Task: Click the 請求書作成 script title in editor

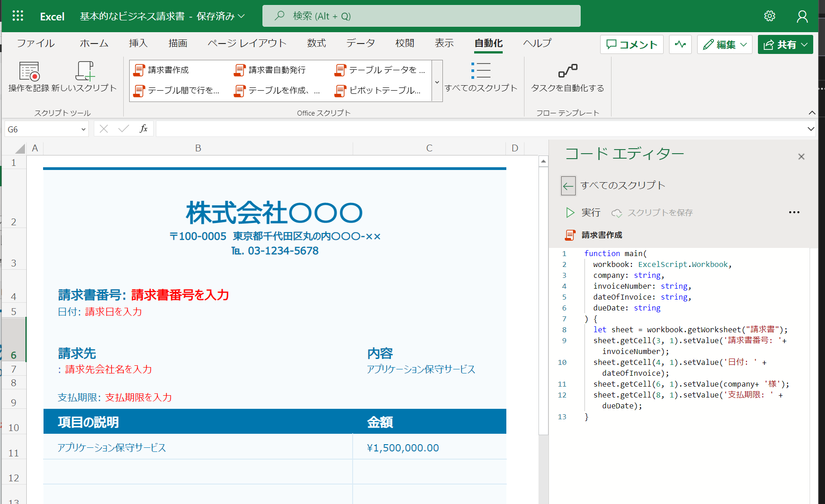Action: 602,235
